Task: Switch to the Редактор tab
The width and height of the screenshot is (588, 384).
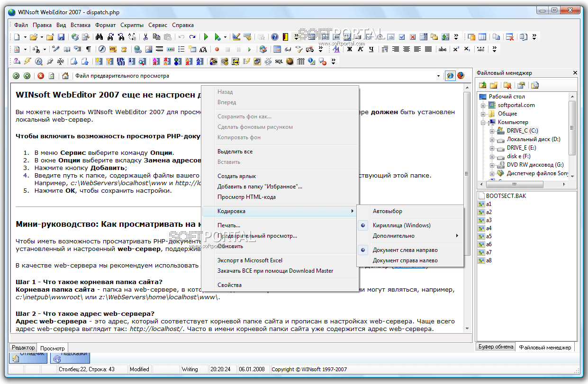Action: click(23, 348)
